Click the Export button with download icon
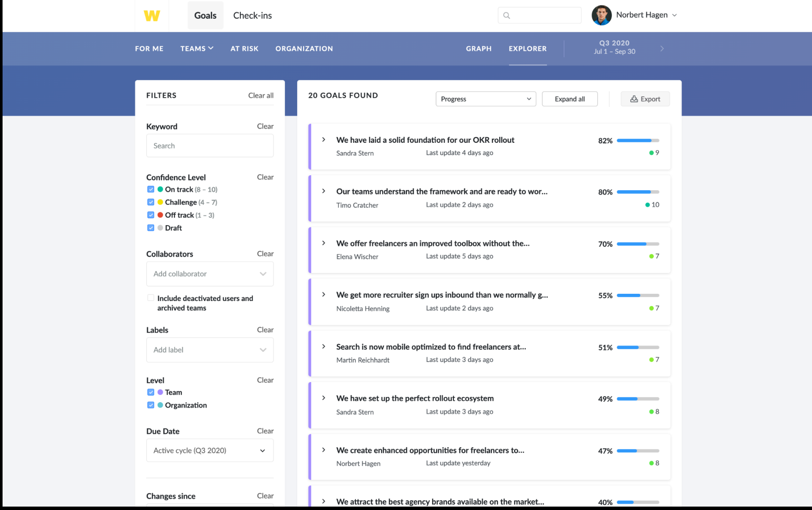The width and height of the screenshot is (812, 510). coord(645,99)
